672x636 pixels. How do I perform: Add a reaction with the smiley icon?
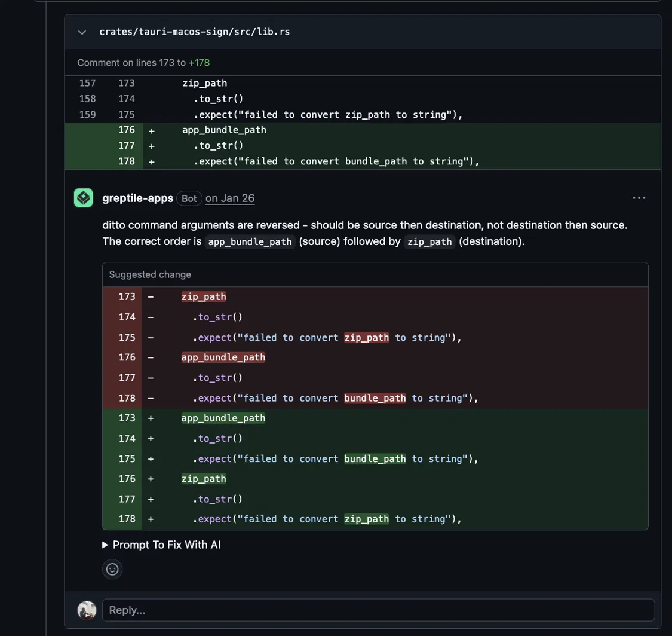coord(112,569)
